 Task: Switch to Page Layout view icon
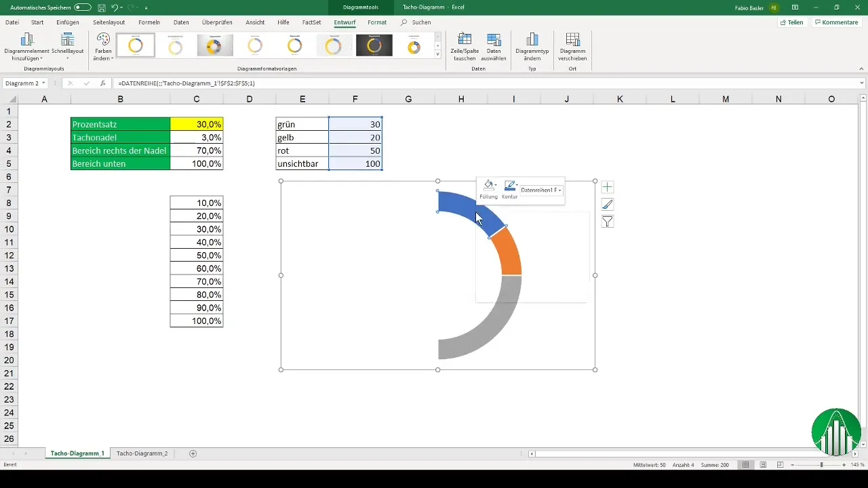click(x=763, y=464)
